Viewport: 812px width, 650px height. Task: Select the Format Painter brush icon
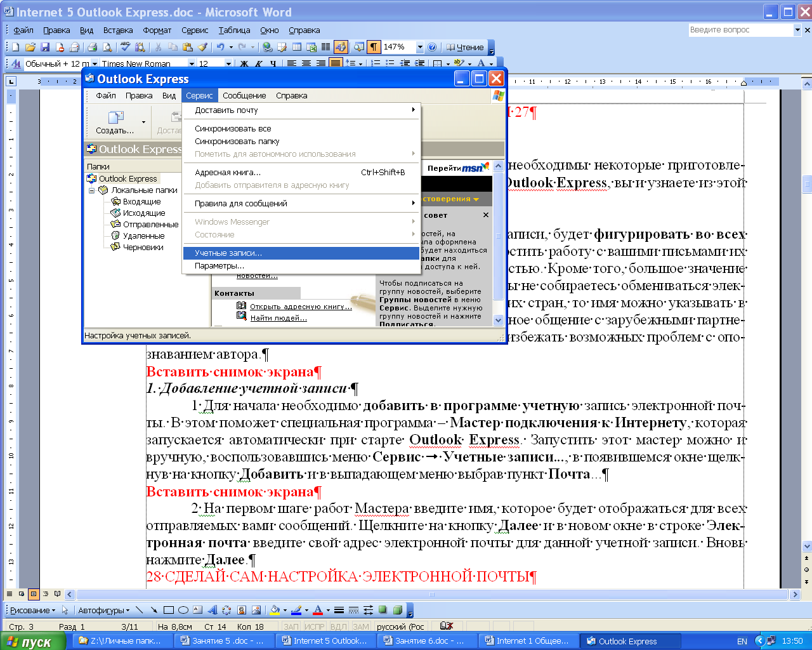click(x=202, y=47)
